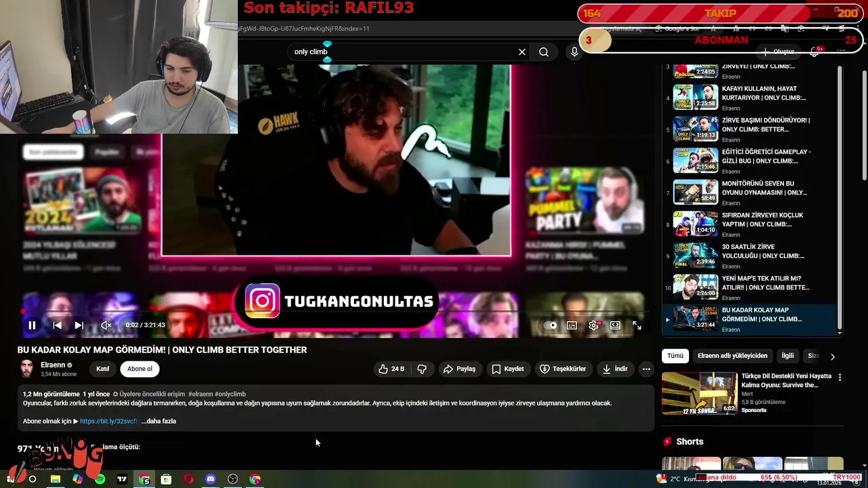The height and width of the screenshot is (488, 868).
Task: Open the Oluştur create menu
Action: point(778,52)
